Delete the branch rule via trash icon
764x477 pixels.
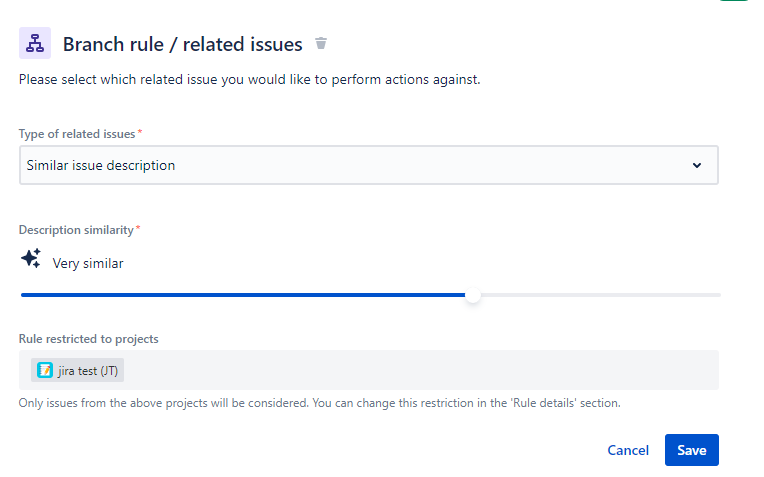[x=321, y=44]
